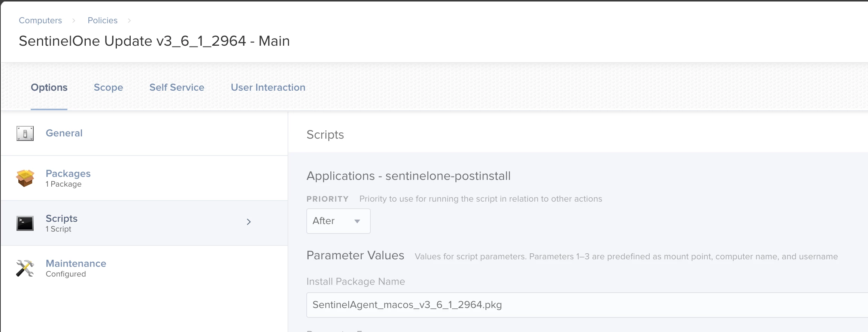Open the Maintenance payload label
The width and height of the screenshot is (868, 332).
pyautogui.click(x=76, y=263)
